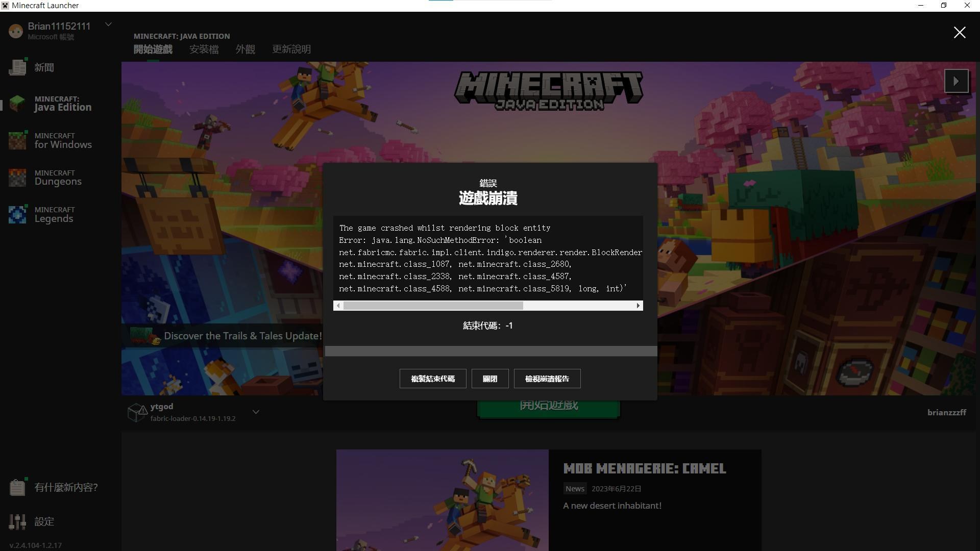The height and width of the screenshot is (551, 980).
Task: Click the fabric-loader-0.14.19-1.19.2 version text
Action: [x=193, y=418]
